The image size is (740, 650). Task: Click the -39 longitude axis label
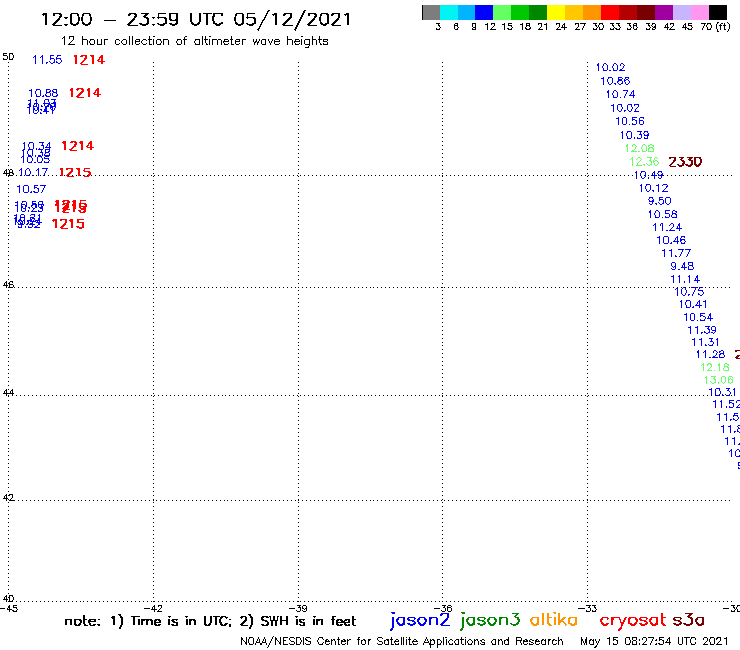click(298, 609)
